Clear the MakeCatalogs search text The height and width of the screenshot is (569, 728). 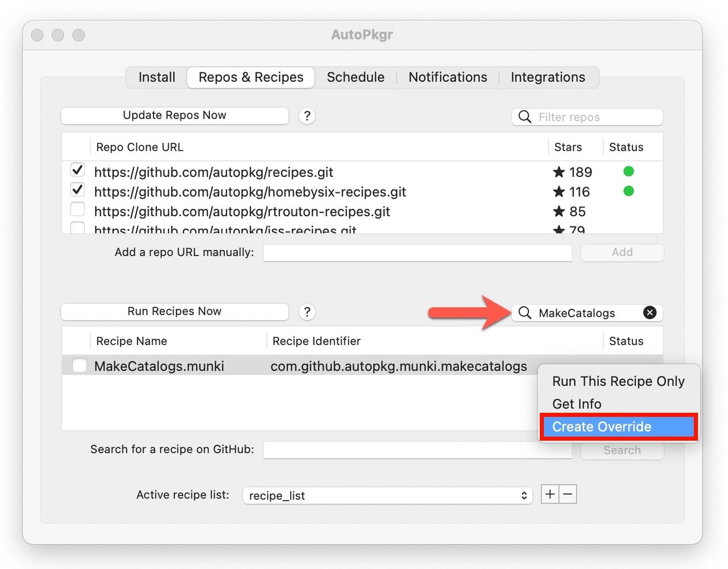click(x=650, y=312)
